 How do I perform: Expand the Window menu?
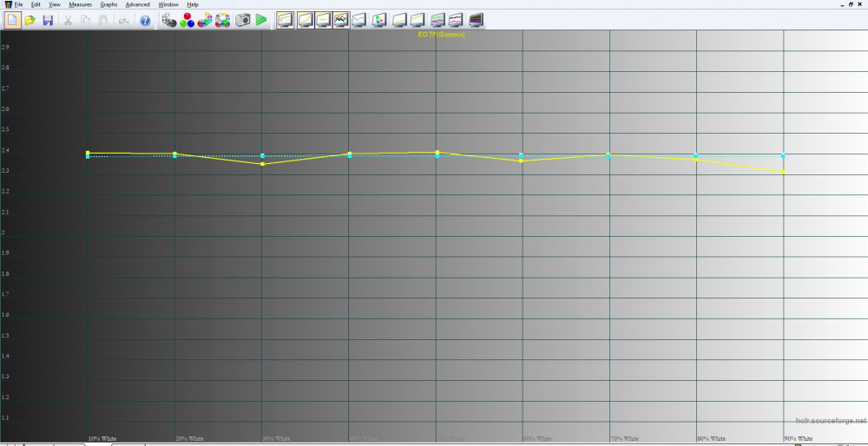(168, 4)
